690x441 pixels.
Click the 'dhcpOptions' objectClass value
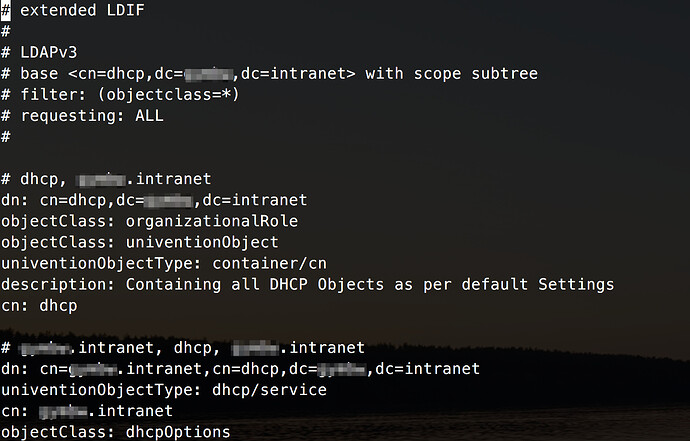[178, 432]
